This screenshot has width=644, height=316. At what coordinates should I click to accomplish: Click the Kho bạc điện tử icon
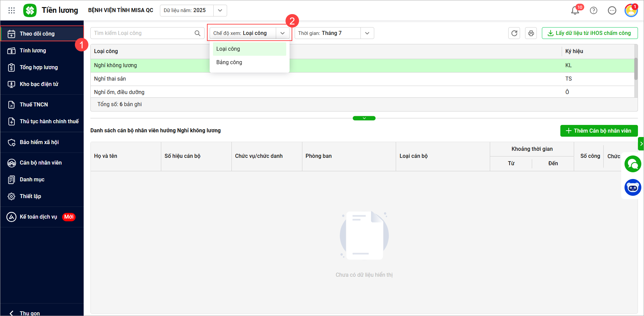tap(11, 84)
